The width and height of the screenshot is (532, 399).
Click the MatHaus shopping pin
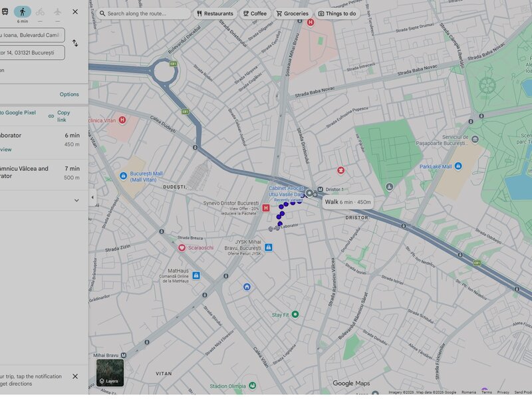click(196, 275)
